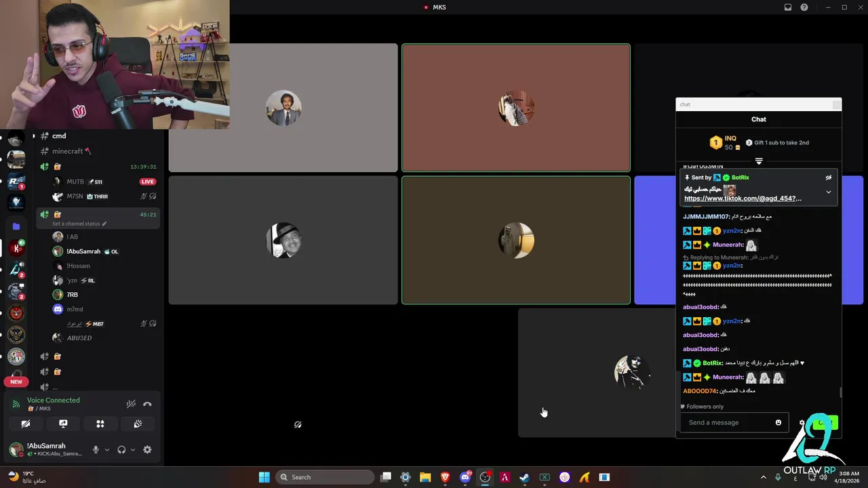Click the chat scrollbar thumb

pos(840,392)
